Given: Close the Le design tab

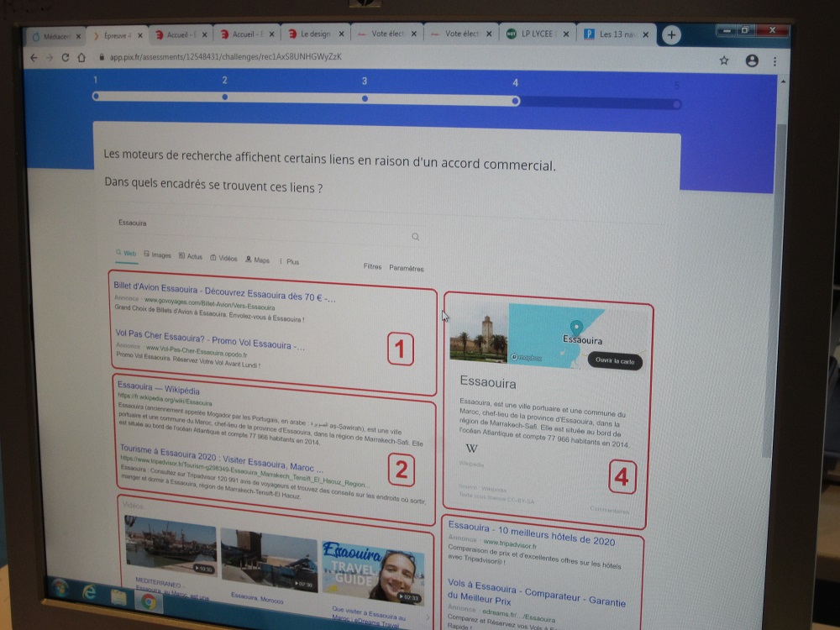Looking at the screenshot, I should click(341, 34).
